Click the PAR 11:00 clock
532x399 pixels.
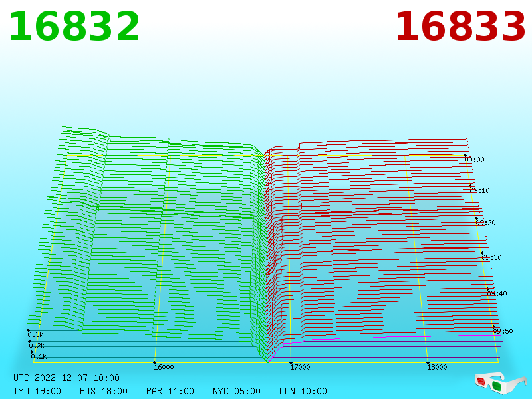(170, 391)
